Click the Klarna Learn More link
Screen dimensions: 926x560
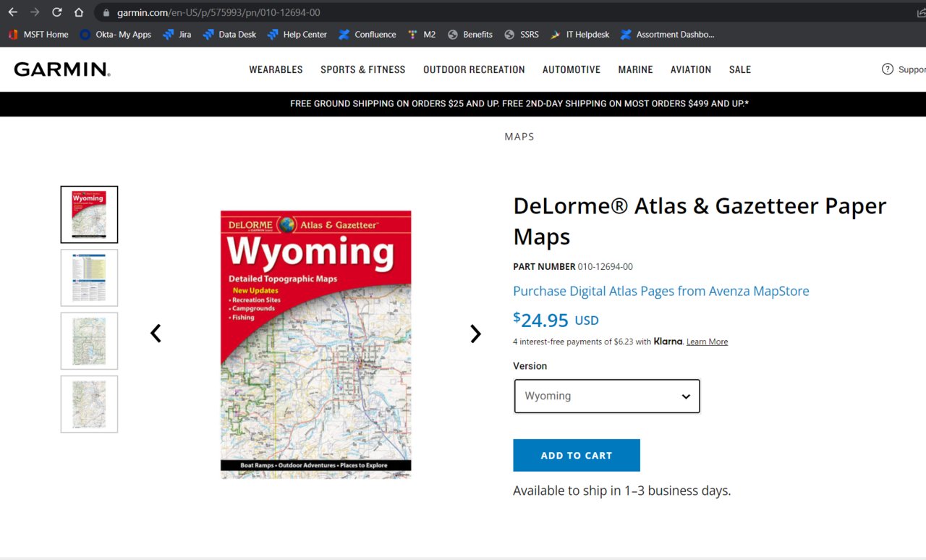pyautogui.click(x=707, y=341)
